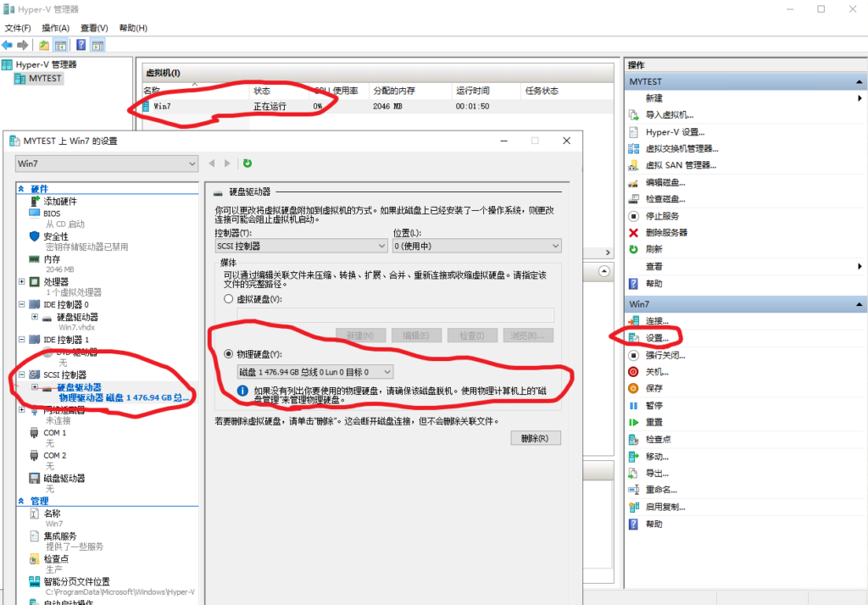Click 连接 under the Win7 actions
Viewport: 868px width, 605px height.
(x=657, y=321)
